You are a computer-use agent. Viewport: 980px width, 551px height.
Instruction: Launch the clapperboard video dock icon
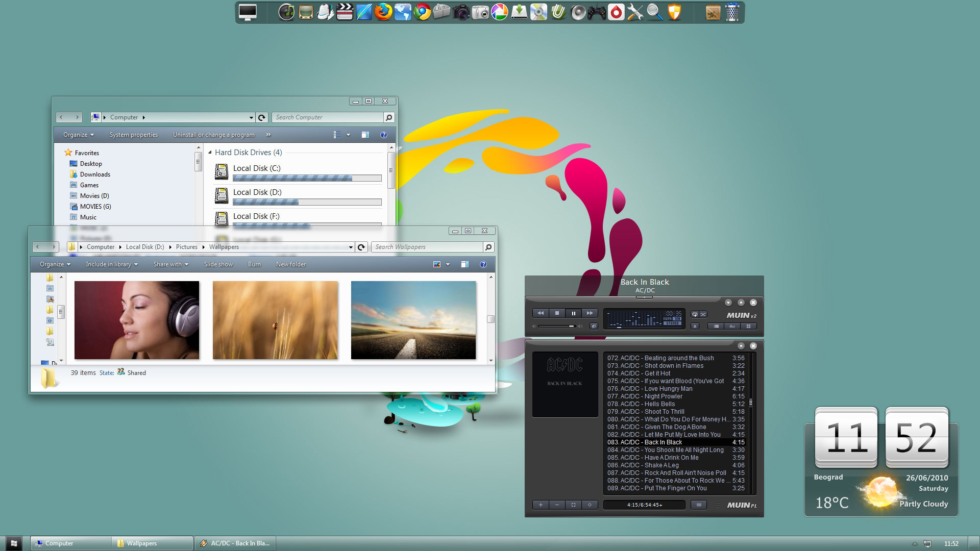click(x=345, y=12)
